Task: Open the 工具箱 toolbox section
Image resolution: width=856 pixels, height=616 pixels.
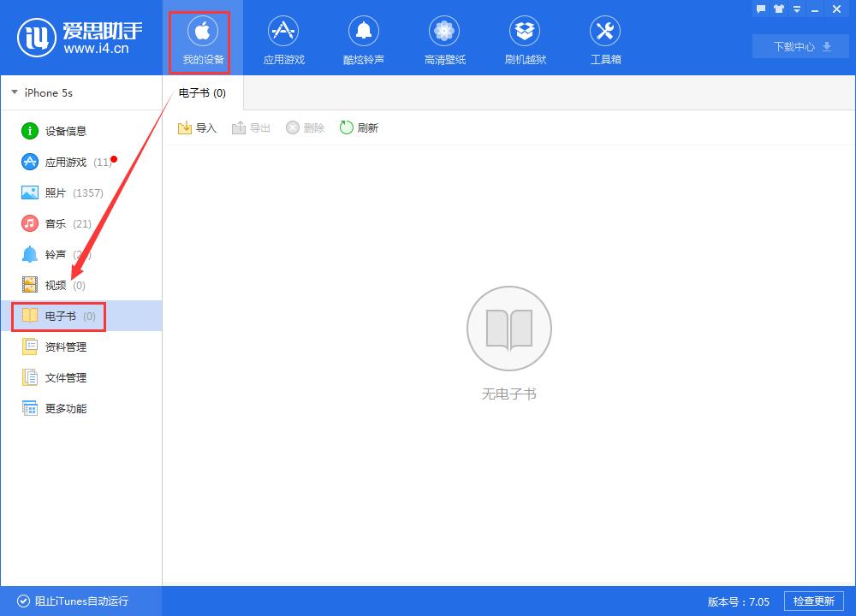Action: click(x=605, y=40)
